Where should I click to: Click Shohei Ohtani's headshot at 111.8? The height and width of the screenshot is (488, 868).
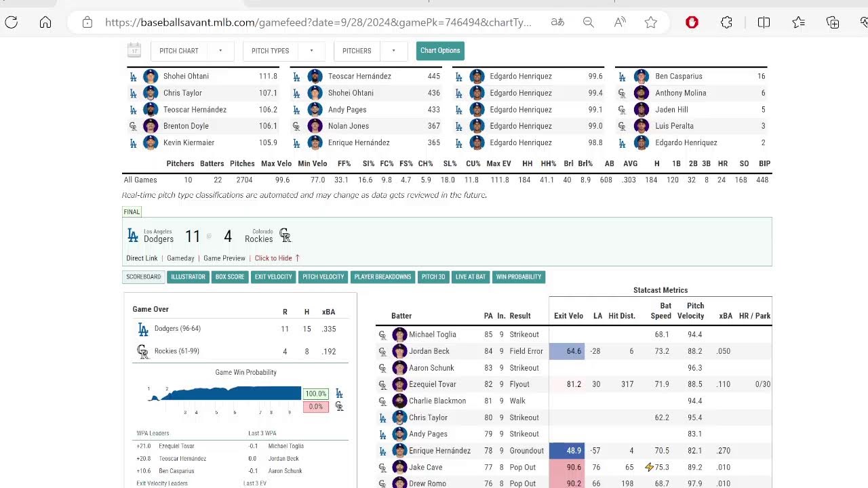(151, 77)
